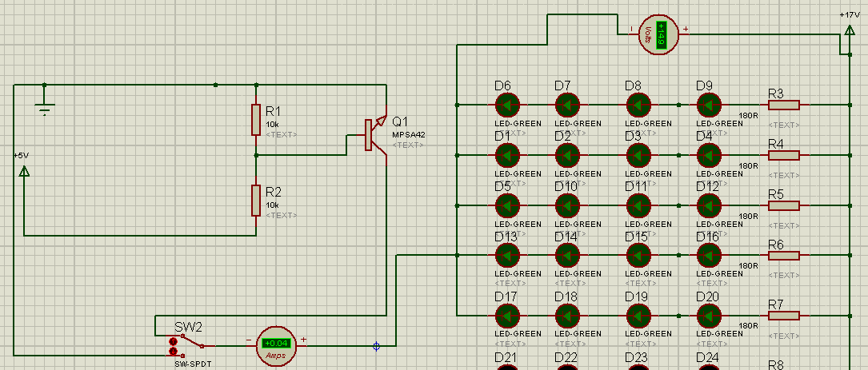Image resolution: width=868 pixels, height=370 pixels.
Task: Select resistor R3
Action: tap(784, 105)
